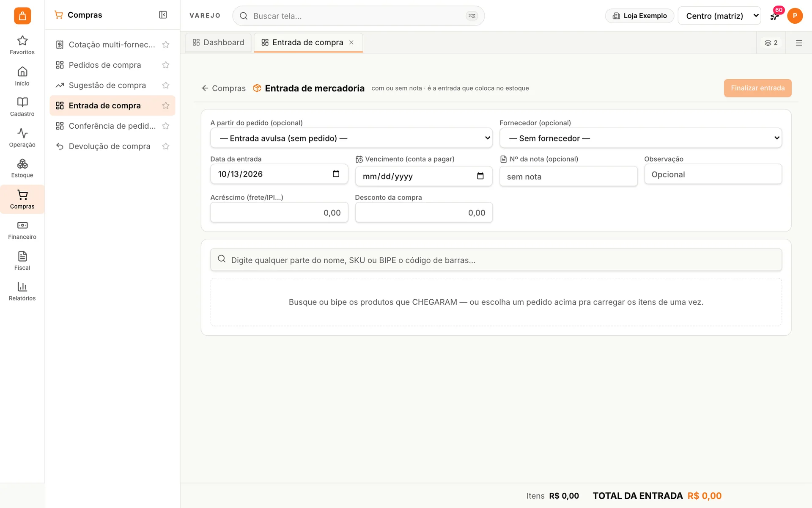Screen dimensions: 812x508
Task: Favorite Conferência de pedido with its star
Action: point(166,126)
